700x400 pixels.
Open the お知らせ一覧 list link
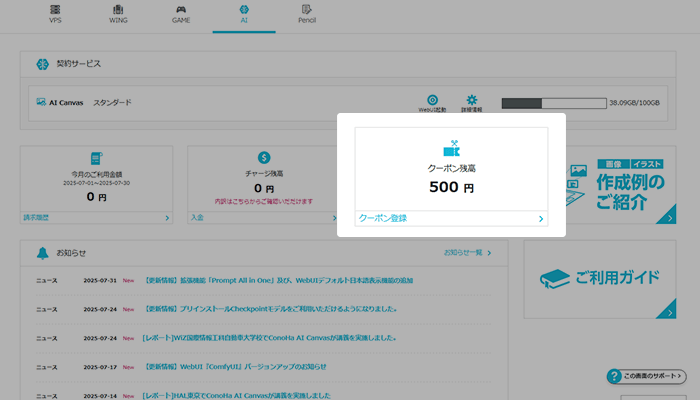pyautogui.click(x=467, y=253)
